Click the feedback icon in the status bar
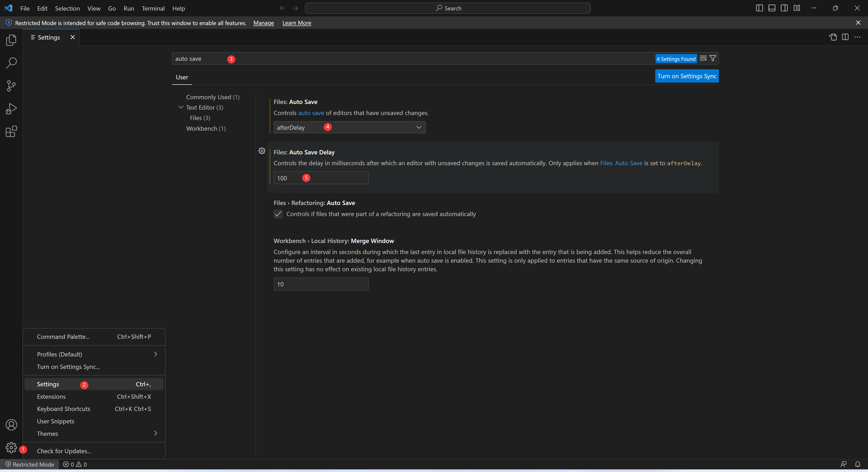This screenshot has width=868, height=472. [843, 464]
